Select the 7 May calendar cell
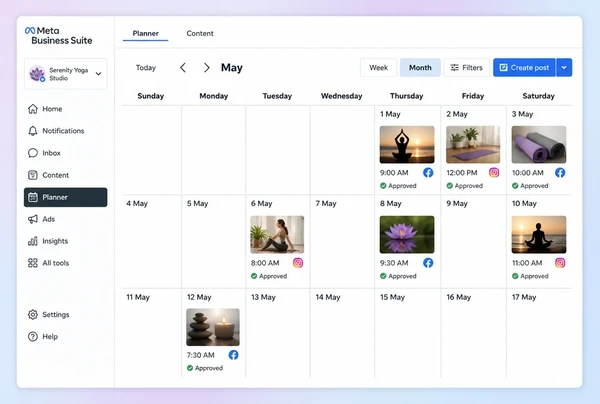The image size is (600, 404). click(x=342, y=242)
